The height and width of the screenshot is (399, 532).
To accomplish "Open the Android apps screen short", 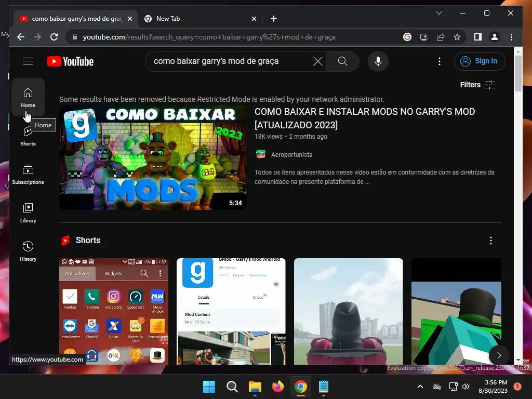I will coord(114,312).
